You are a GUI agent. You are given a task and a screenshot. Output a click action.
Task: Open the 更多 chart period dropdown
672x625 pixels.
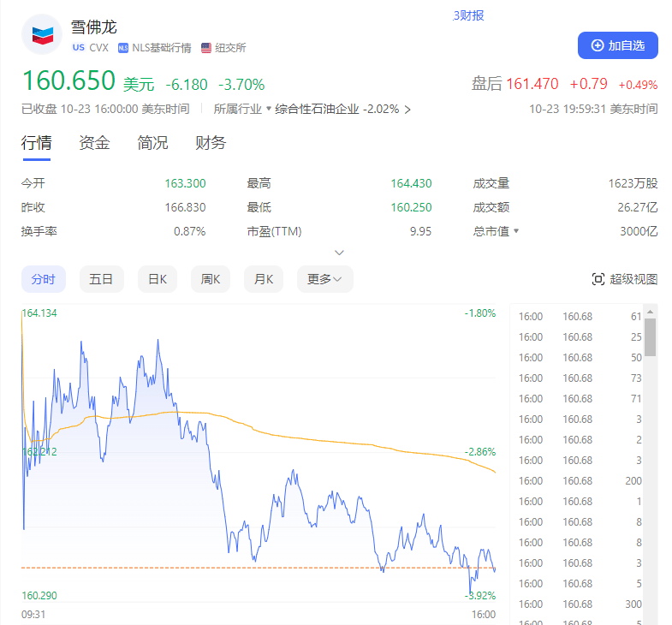(324, 279)
